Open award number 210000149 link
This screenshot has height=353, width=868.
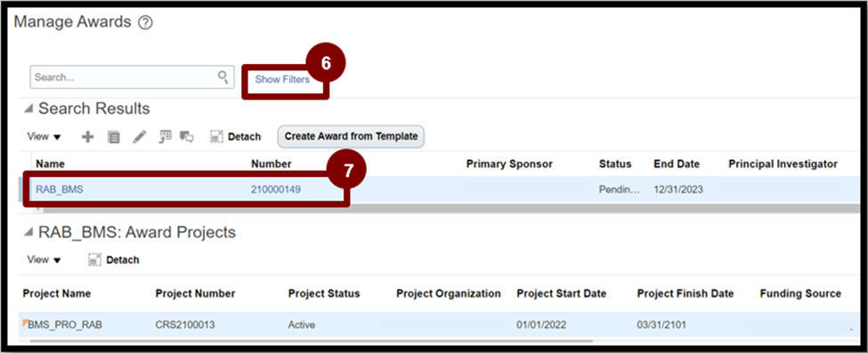tap(276, 189)
